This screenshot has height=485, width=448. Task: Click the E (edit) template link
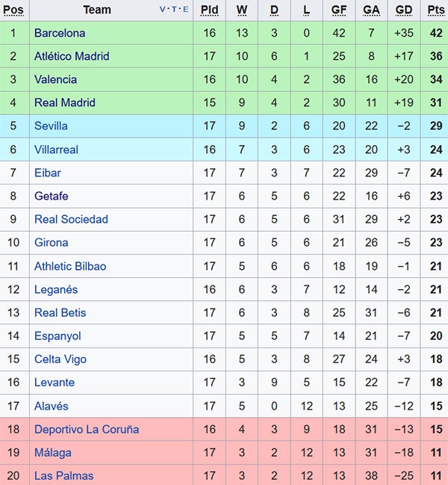click(185, 10)
